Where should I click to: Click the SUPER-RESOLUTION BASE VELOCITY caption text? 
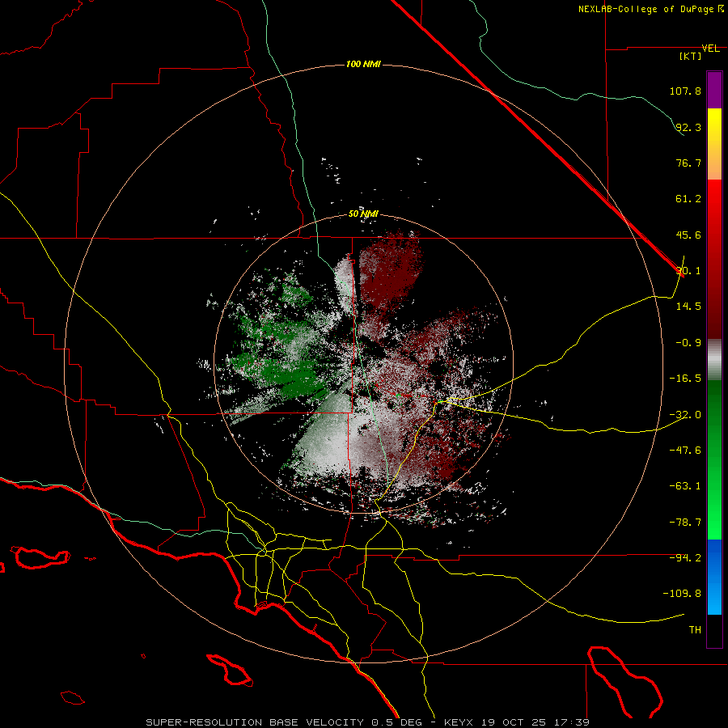[255, 722]
